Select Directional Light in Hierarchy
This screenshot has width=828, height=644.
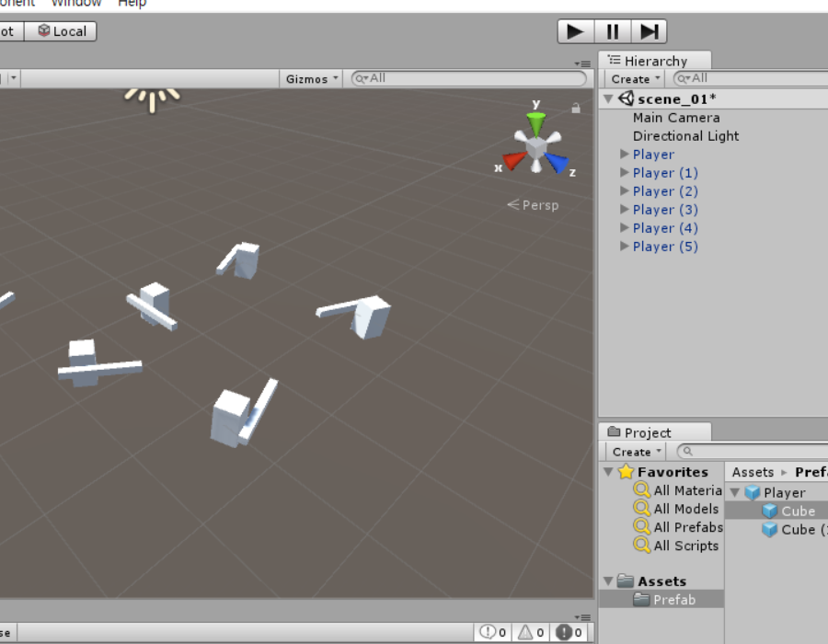point(685,136)
